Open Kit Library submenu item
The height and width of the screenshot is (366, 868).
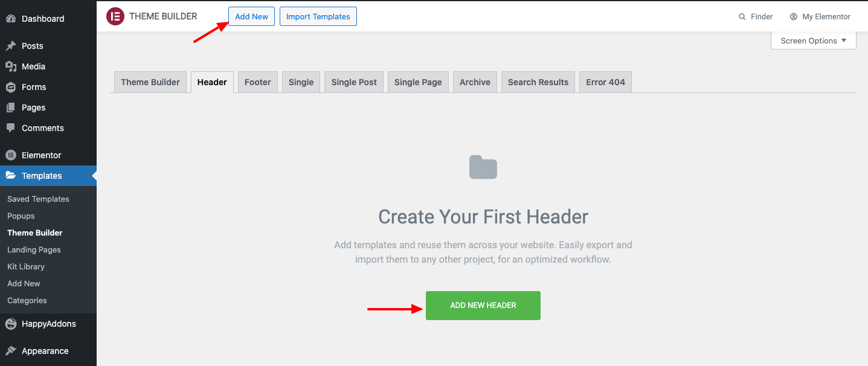pyautogui.click(x=26, y=266)
